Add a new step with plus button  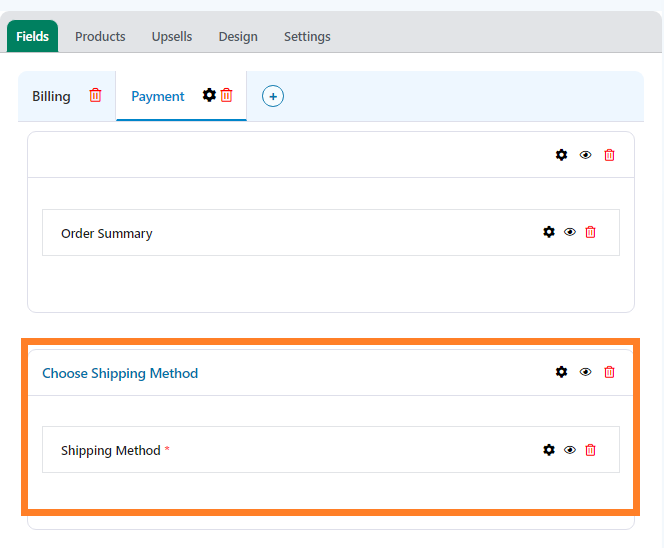click(x=273, y=96)
